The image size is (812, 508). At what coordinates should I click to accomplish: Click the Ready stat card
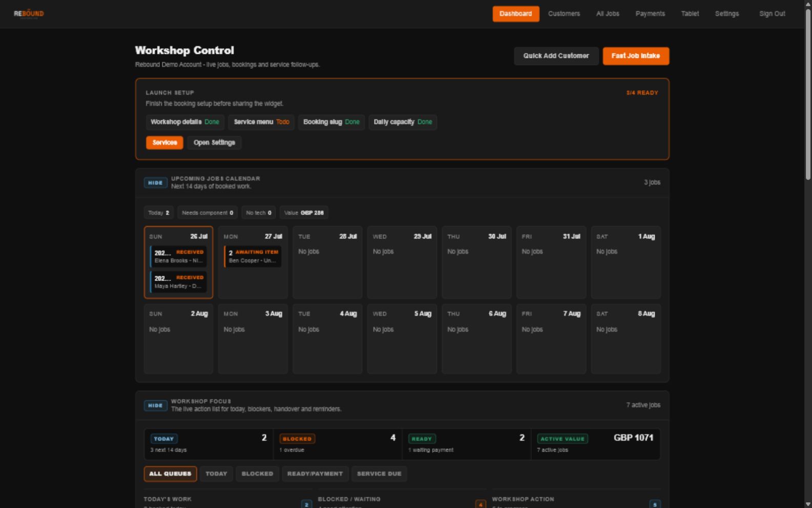467,444
